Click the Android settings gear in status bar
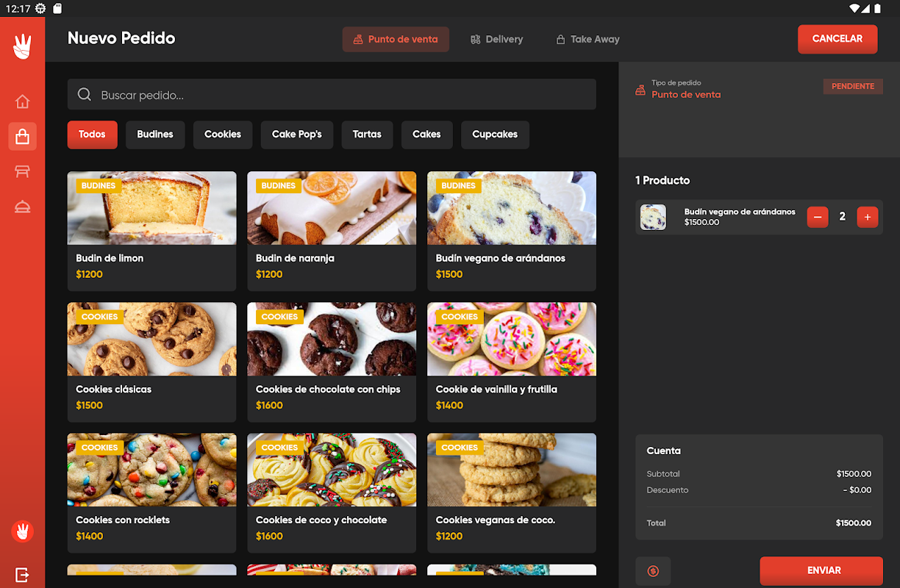Screen dimensions: 900x588 [x=40, y=9]
